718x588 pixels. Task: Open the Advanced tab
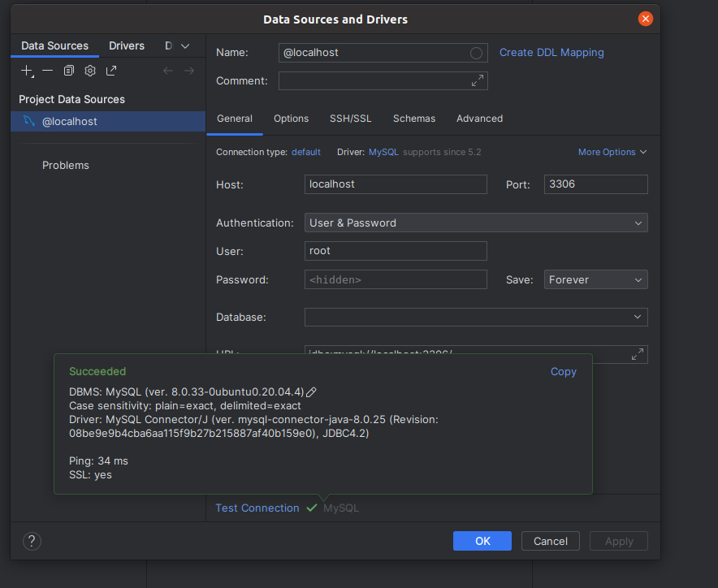pyautogui.click(x=479, y=119)
